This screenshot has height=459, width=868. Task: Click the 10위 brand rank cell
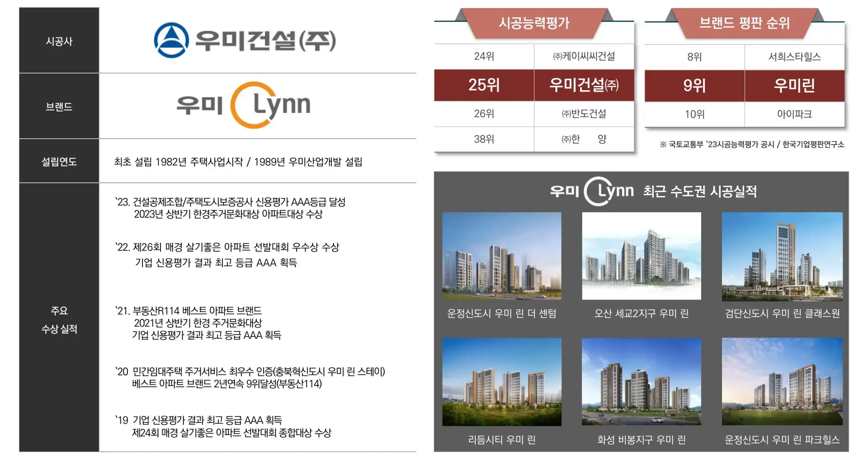pyautogui.click(x=694, y=114)
